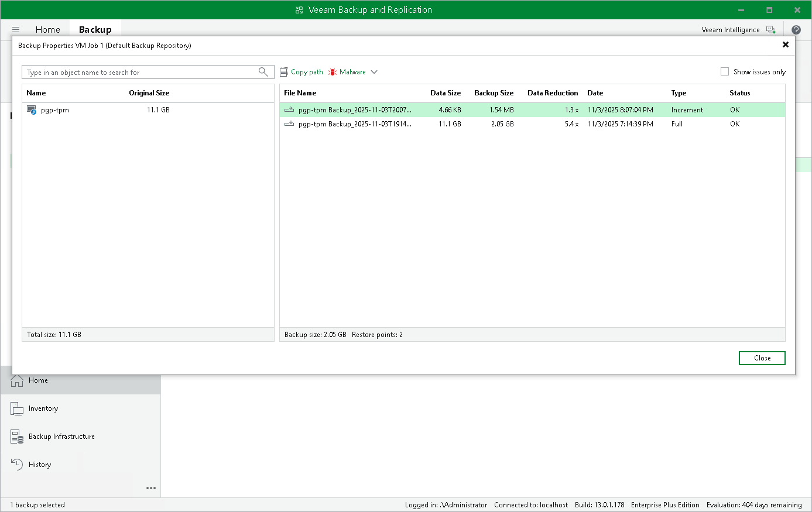Click the 1.3 x data reduction cell
This screenshot has width=812, height=512.
coord(572,110)
